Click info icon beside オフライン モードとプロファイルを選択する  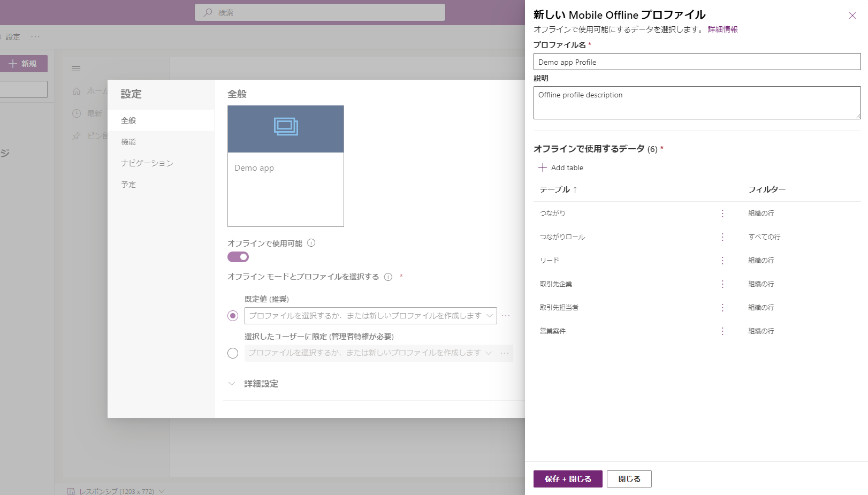[388, 277]
